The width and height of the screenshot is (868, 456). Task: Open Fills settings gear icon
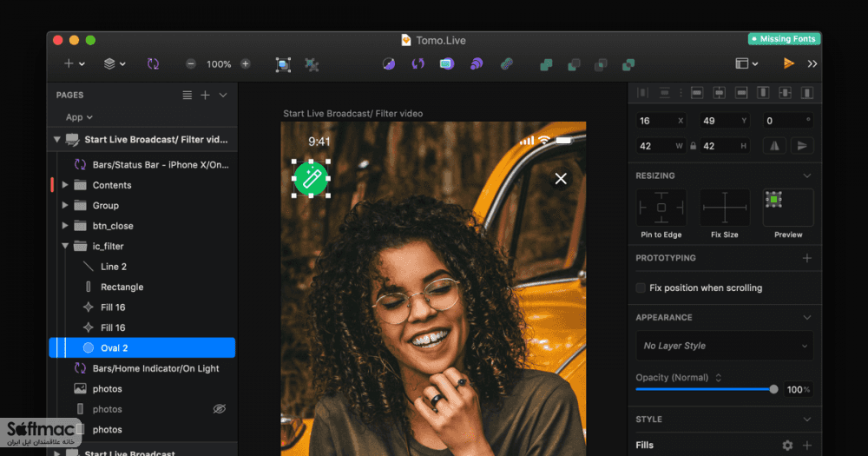coord(787,445)
